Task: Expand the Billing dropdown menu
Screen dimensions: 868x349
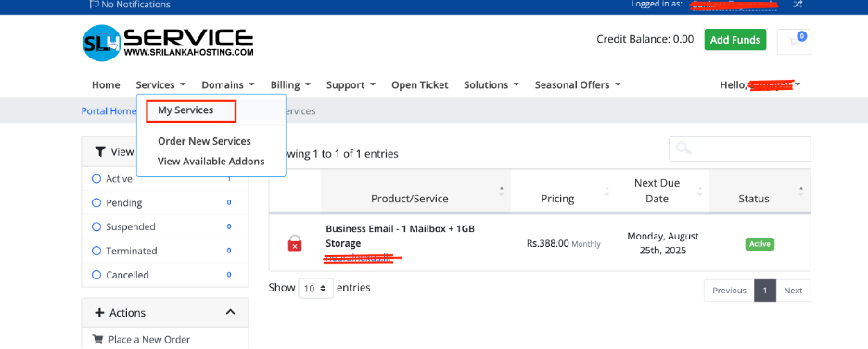Action: click(x=290, y=84)
